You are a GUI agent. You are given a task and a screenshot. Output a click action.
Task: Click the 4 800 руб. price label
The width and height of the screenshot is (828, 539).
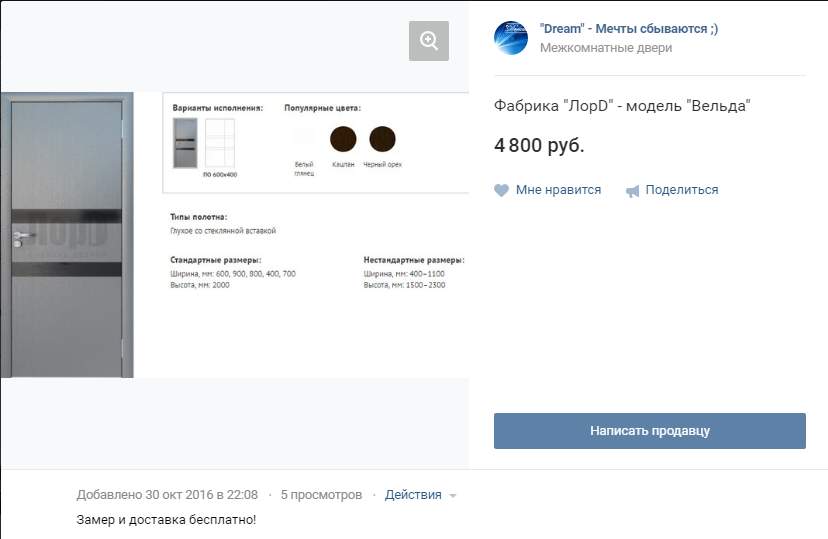[539, 145]
